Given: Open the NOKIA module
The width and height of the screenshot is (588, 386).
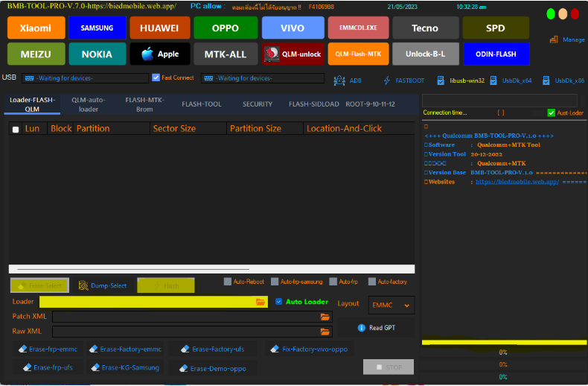Looking at the screenshot, I should (97, 54).
